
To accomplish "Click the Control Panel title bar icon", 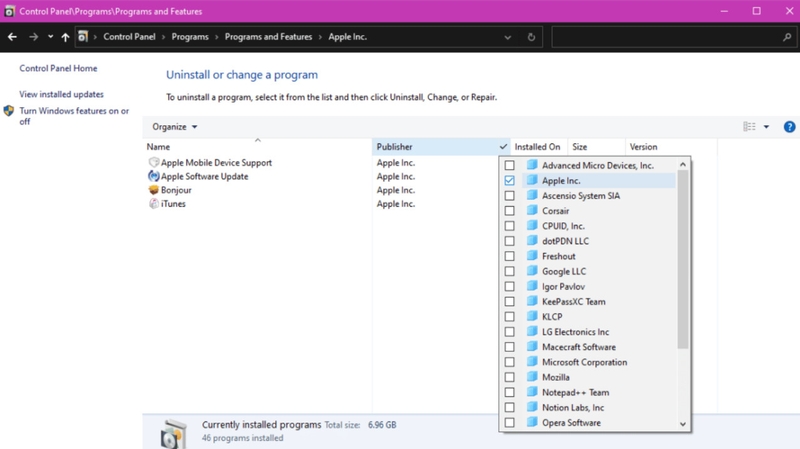I will (x=9, y=11).
